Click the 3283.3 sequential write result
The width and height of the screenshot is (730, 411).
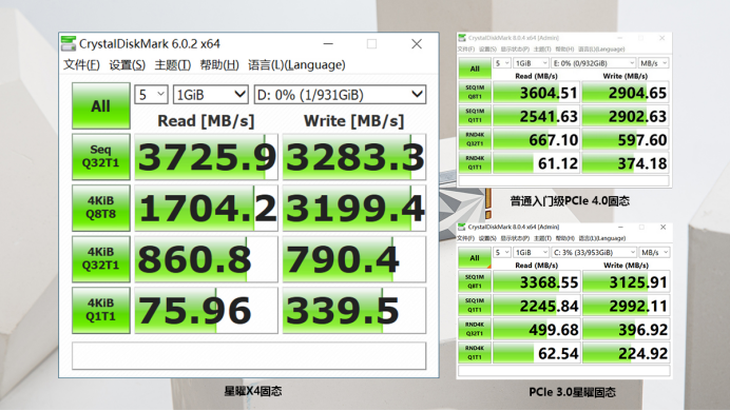pyautogui.click(x=354, y=157)
